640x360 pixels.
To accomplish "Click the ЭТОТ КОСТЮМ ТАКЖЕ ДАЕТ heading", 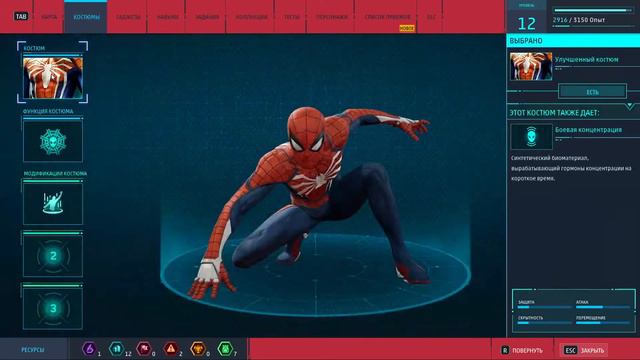I will (x=554, y=113).
